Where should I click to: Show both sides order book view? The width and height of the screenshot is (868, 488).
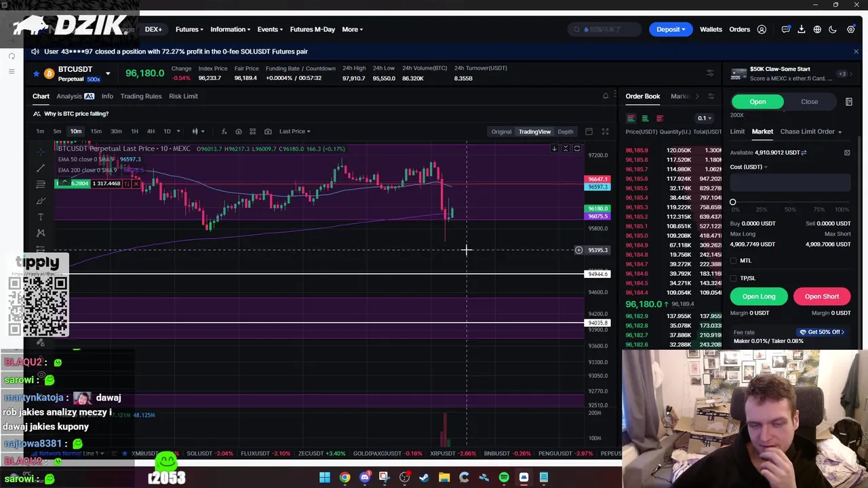click(631, 118)
